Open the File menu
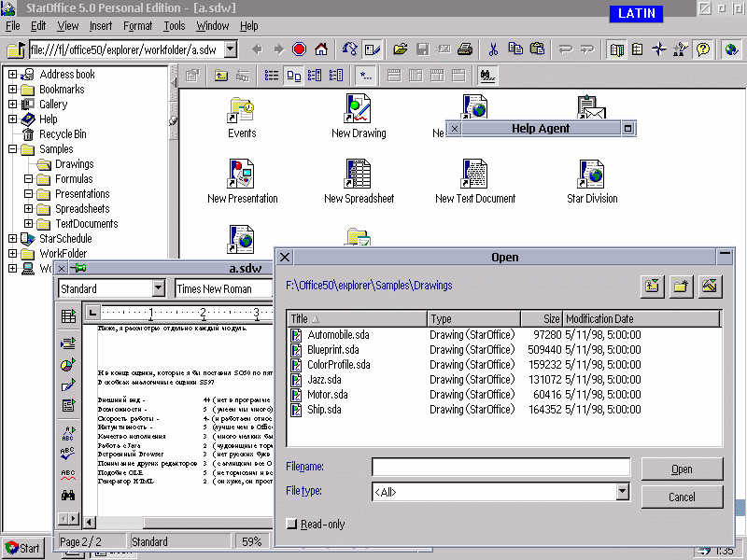 pos(12,26)
